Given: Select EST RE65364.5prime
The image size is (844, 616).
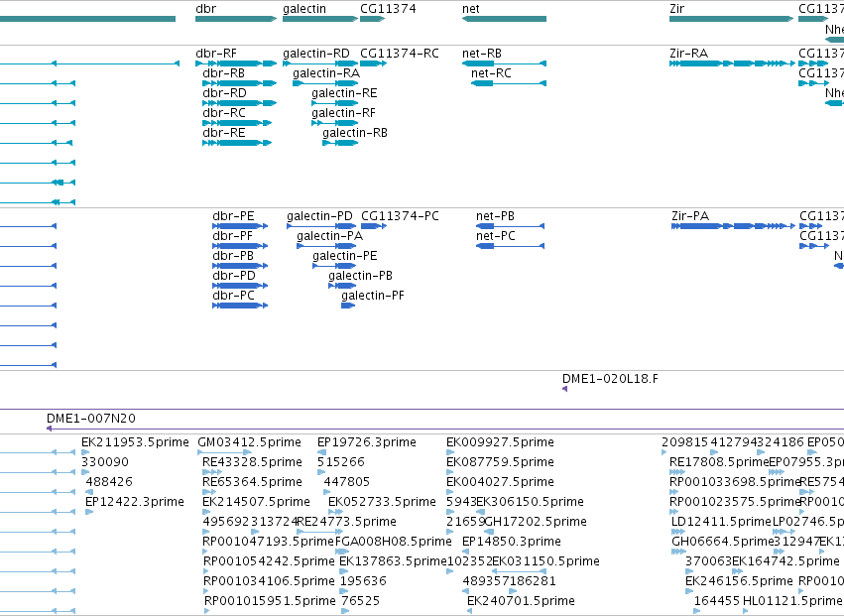Looking at the screenshot, I should tap(210, 492).
